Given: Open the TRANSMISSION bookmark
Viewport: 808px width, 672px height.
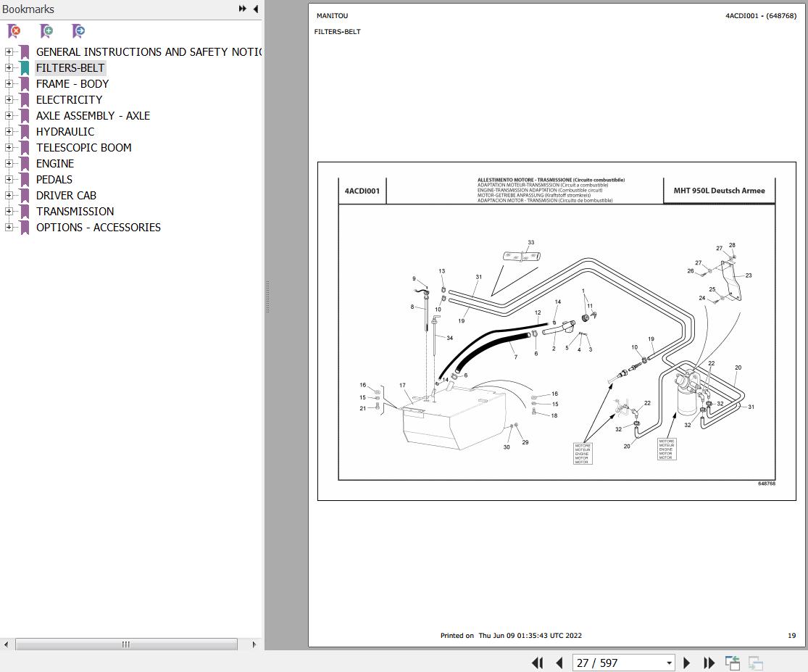Looking at the screenshot, I should click(x=75, y=212).
